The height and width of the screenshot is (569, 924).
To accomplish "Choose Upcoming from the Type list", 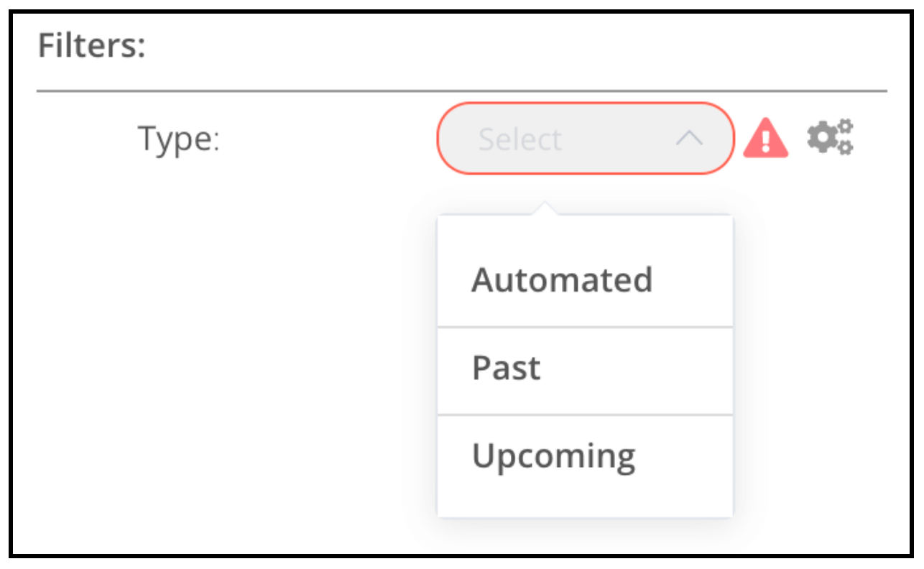I will (x=553, y=456).
